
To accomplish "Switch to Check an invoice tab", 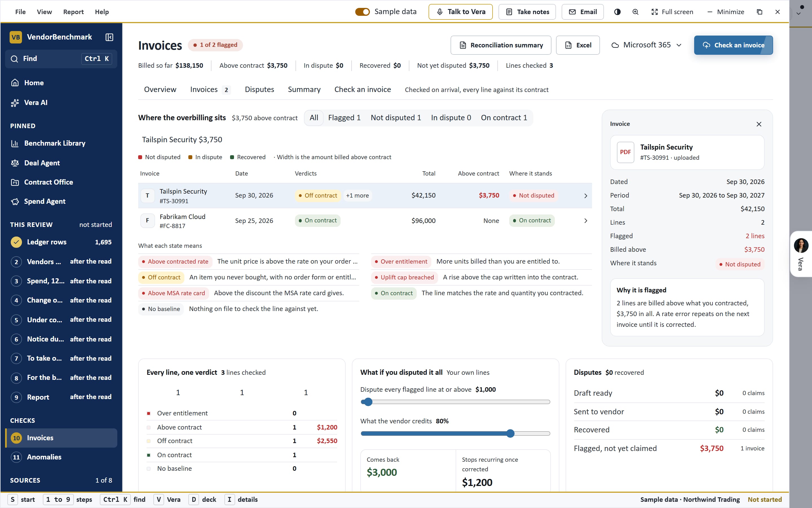I will click(362, 89).
